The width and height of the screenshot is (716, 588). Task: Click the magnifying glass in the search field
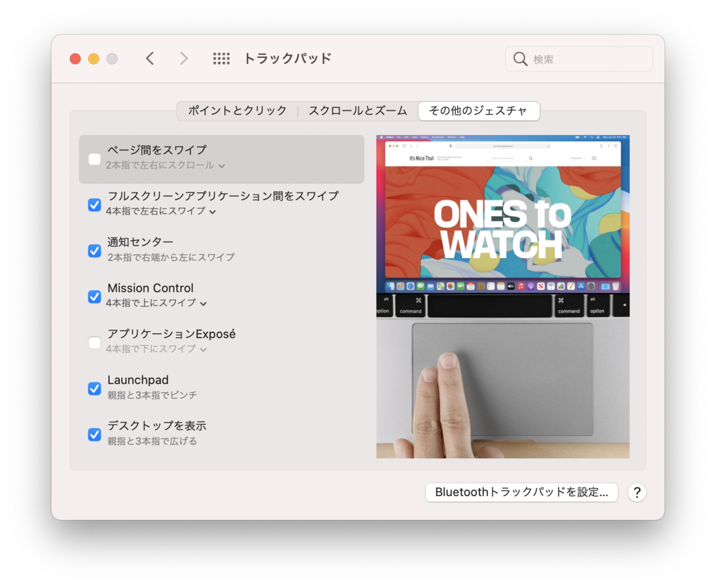[520, 59]
